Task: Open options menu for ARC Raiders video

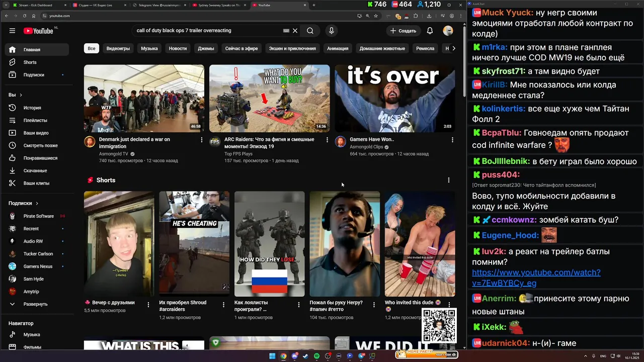Action: (327, 140)
